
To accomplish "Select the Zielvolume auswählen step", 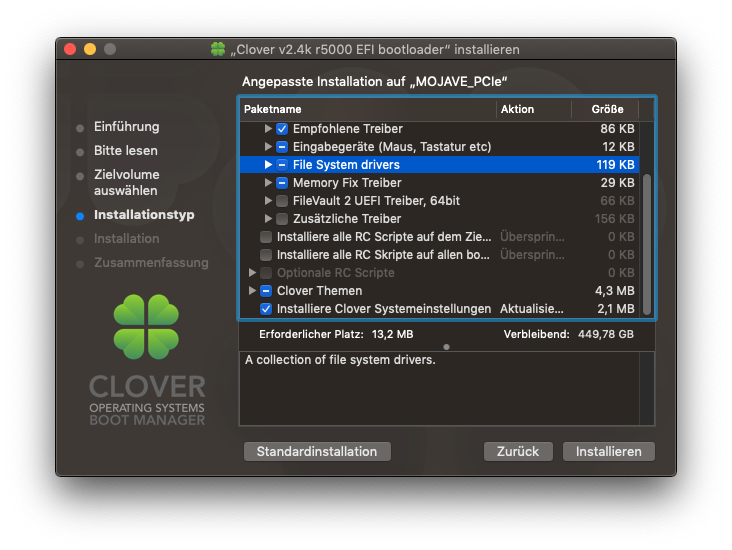I will click(x=127, y=183).
